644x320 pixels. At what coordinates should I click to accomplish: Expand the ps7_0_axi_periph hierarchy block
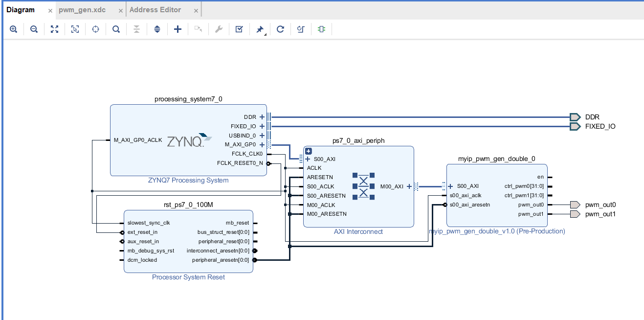(x=309, y=151)
